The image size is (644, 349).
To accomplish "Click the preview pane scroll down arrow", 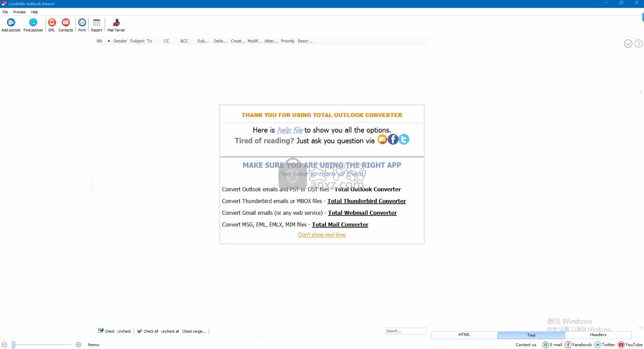I will point(640,328).
